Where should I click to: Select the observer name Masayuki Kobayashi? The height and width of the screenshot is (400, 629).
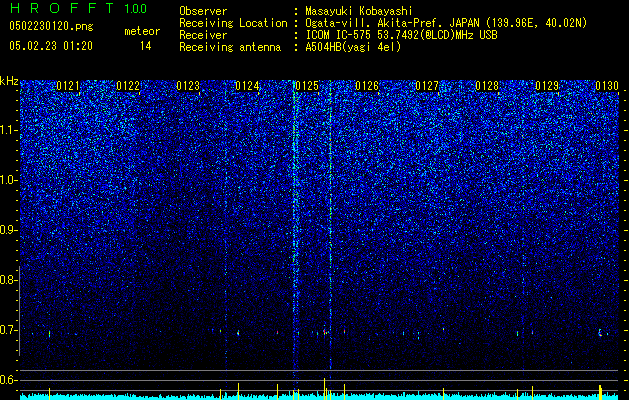click(x=359, y=11)
